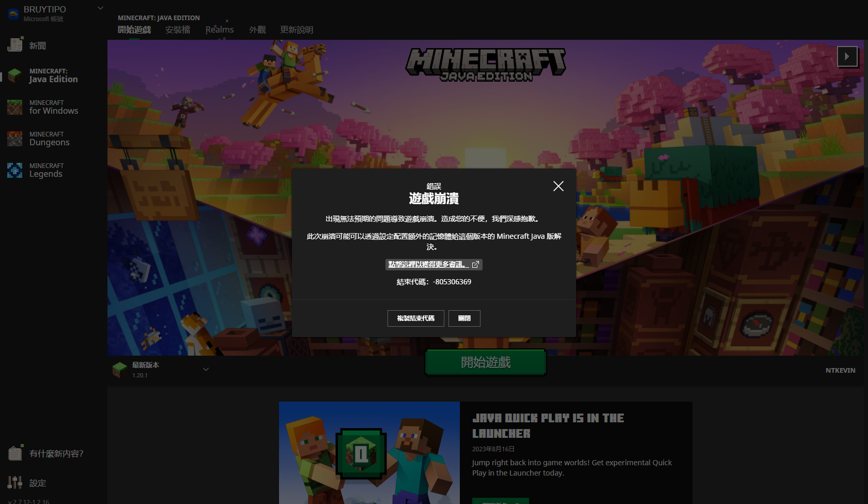Click the 關閉 button in the dialog
Viewport: 868px width, 504px height.
tap(464, 318)
